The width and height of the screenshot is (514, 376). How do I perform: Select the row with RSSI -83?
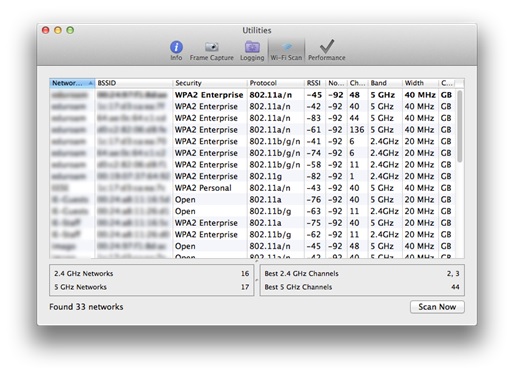point(252,118)
